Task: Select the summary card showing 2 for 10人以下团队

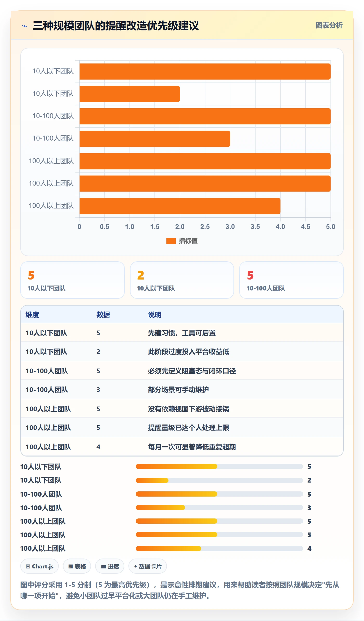Action: [x=182, y=280]
